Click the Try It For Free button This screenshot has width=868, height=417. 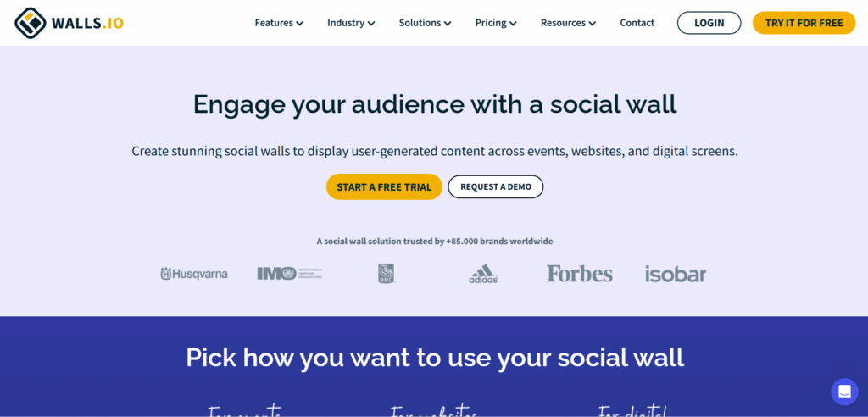click(x=804, y=23)
